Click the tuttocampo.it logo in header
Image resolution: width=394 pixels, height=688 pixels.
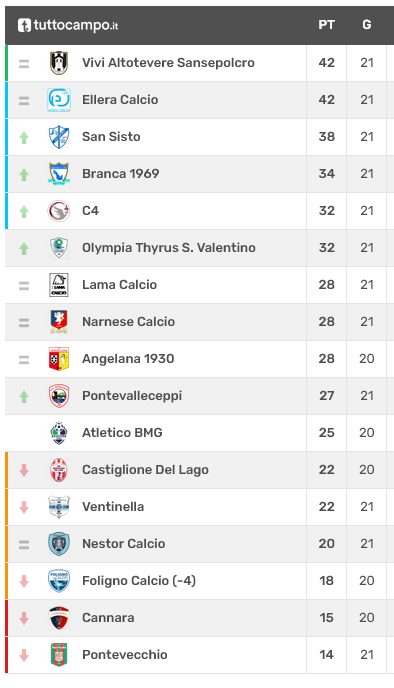[x=68, y=25]
